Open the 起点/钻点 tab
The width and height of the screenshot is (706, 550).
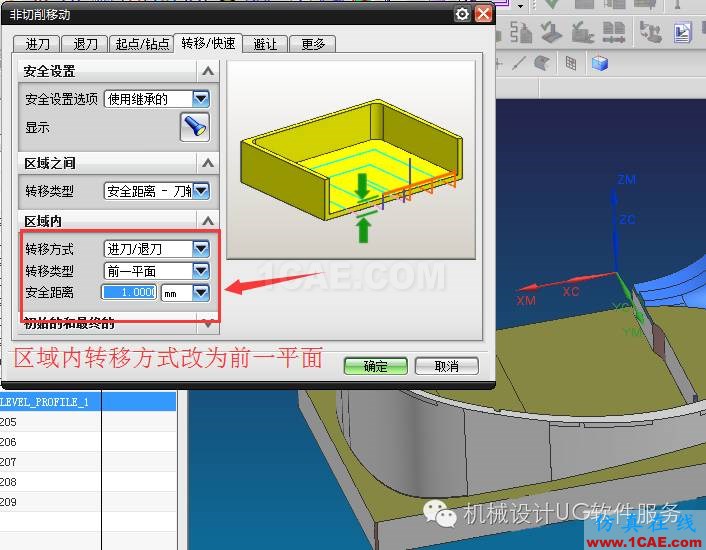(x=142, y=44)
